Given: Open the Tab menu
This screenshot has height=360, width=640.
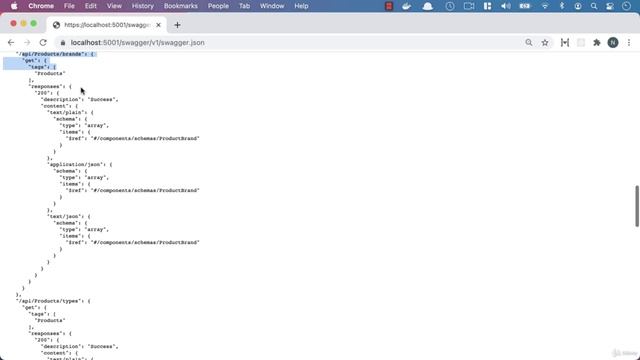Looking at the screenshot, I should click(244, 6).
